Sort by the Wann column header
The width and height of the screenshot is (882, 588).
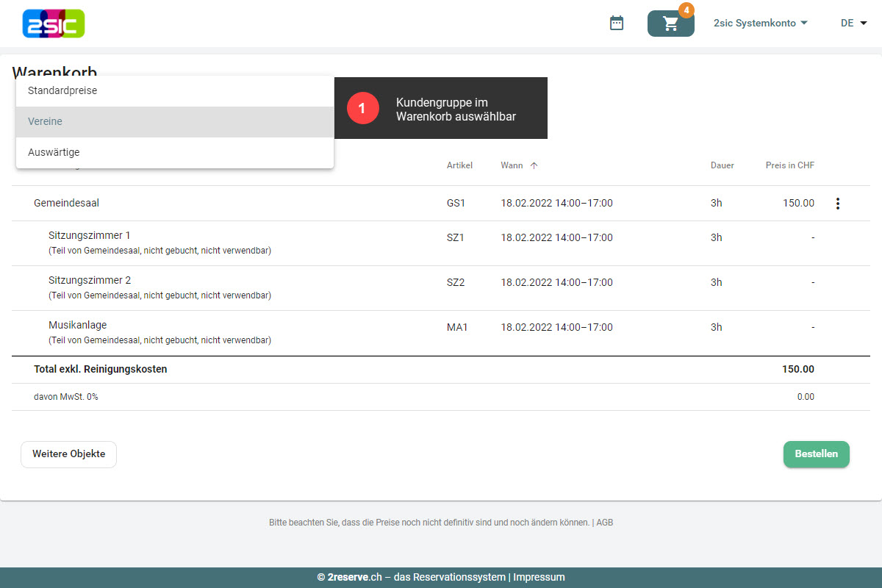click(x=512, y=165)
